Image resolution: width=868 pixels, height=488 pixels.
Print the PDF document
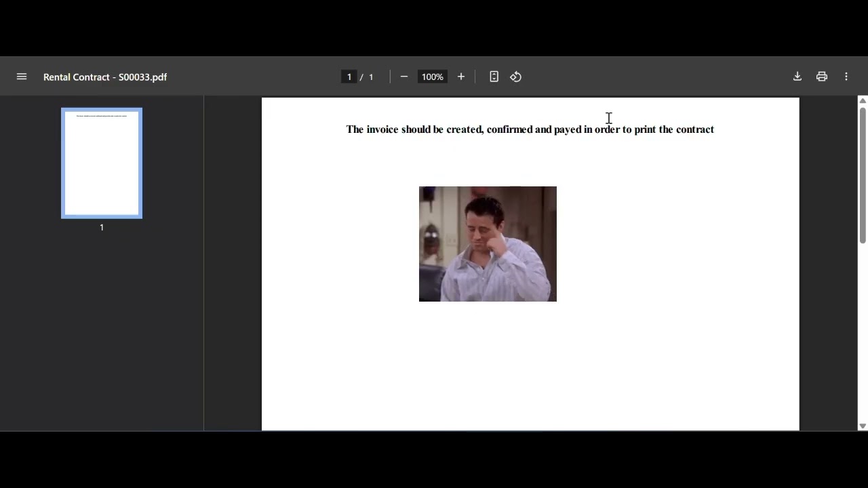pos(822,77)
